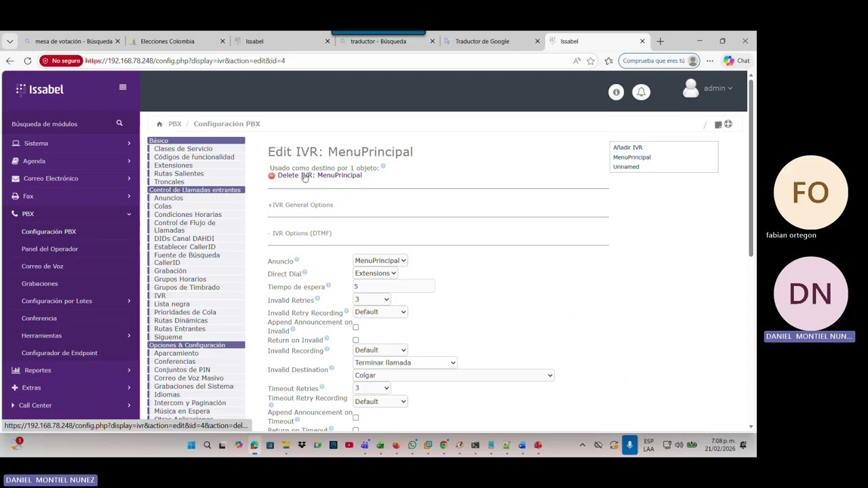Viewport: 868px width, 488px height.
Task: Reload the page with the refresh icon
Action: tap(28, 61)
